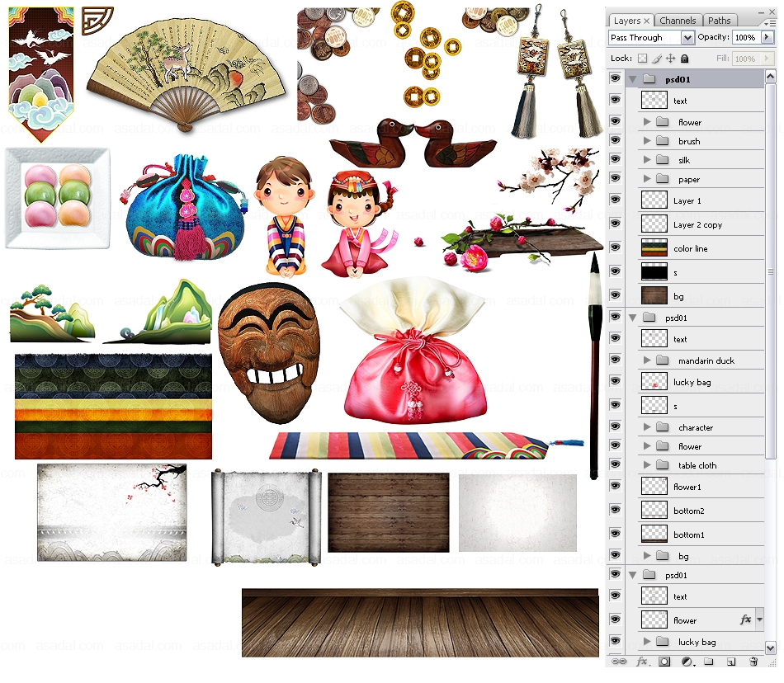Add a layer mask

click(664, 662)
